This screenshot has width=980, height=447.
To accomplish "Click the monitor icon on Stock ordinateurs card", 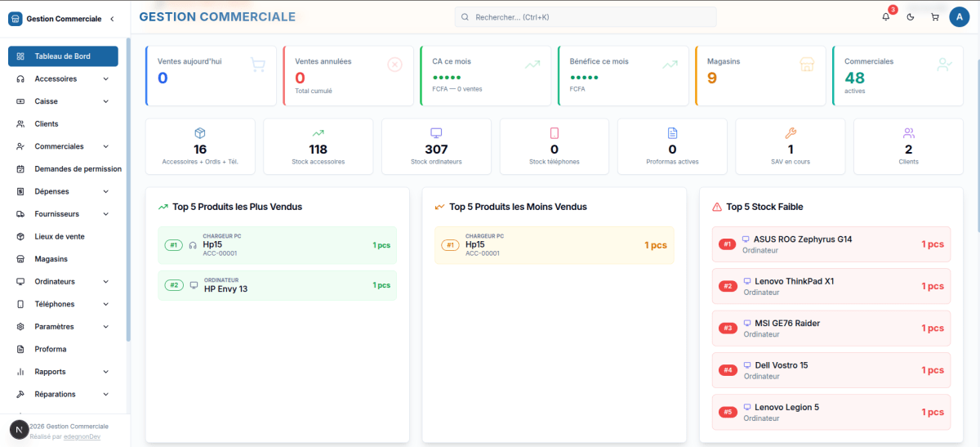I will tap(436, 133).
